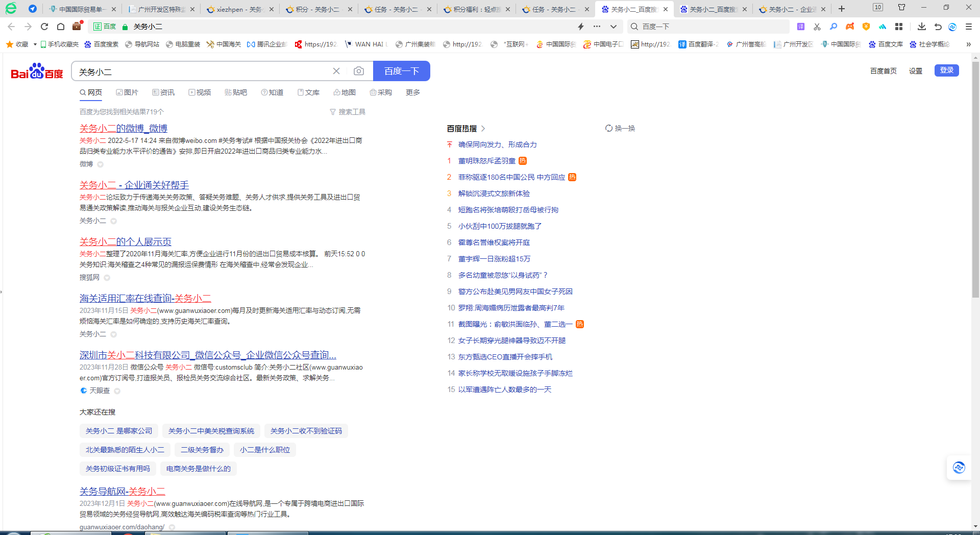
Task: Open the extensions grid icon
Action: pos(899,27)
